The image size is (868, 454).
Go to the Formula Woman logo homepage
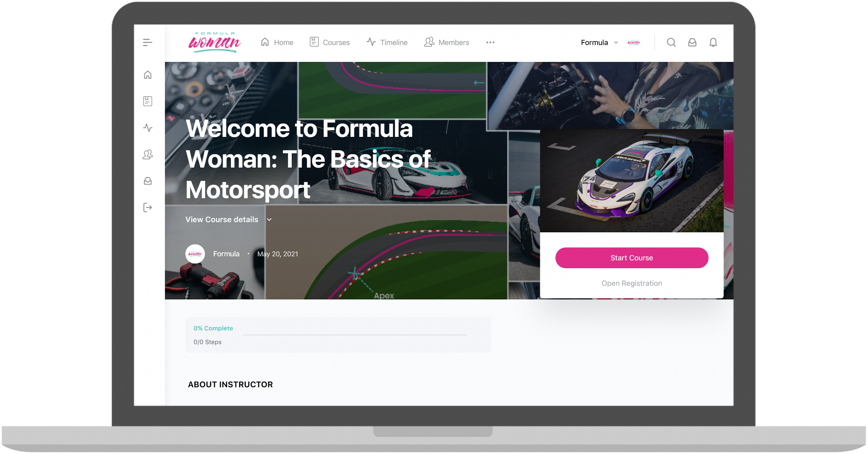point(214,42)
